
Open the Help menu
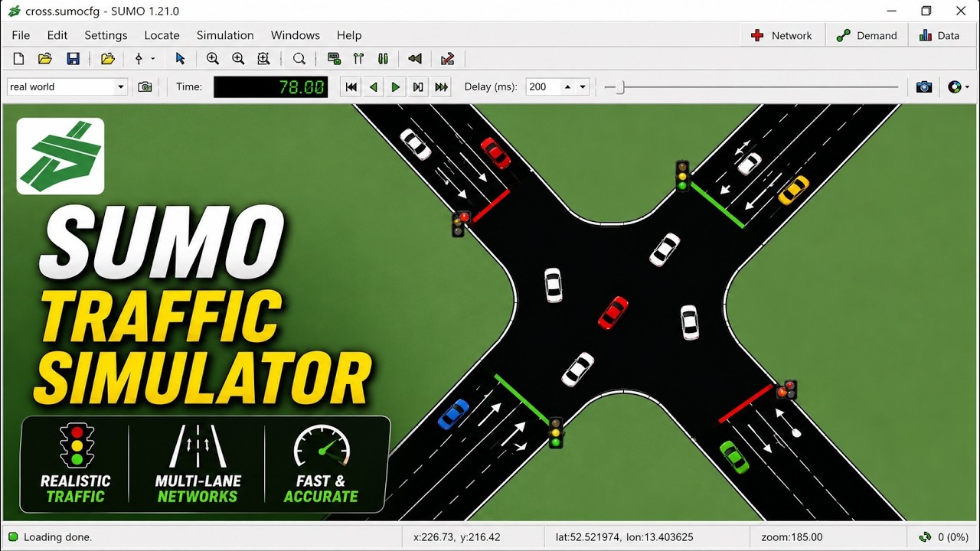point(349,35)
